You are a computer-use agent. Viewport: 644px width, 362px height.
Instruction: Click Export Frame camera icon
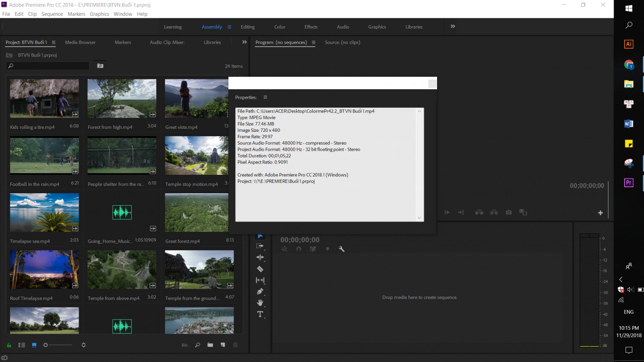pos(509,212)
